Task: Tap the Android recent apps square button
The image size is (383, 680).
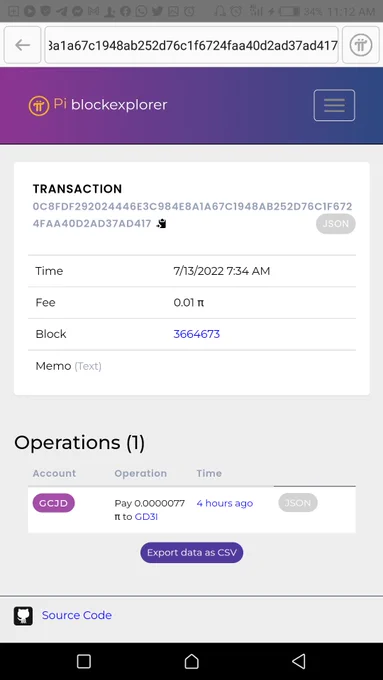Action: [84, 661]
